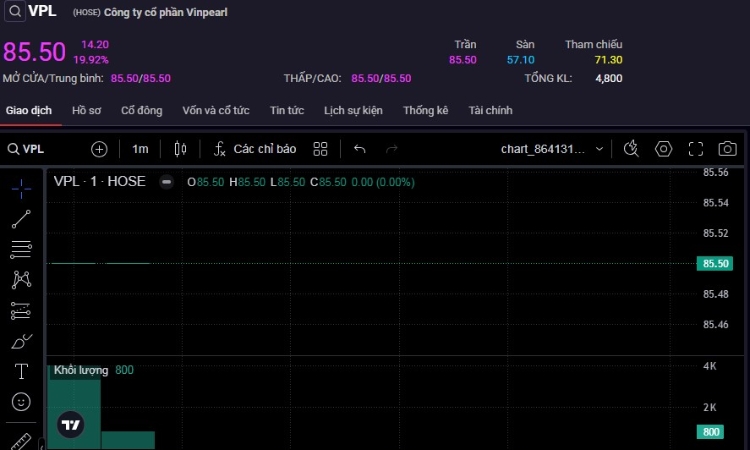Click the undo arrow in chart toolbar

click(360, 149)
